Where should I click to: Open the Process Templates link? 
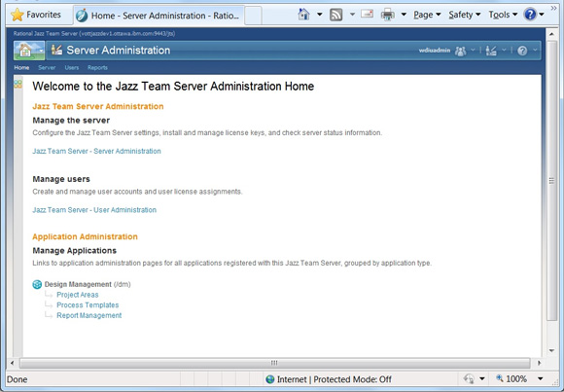tap(88, 304)
